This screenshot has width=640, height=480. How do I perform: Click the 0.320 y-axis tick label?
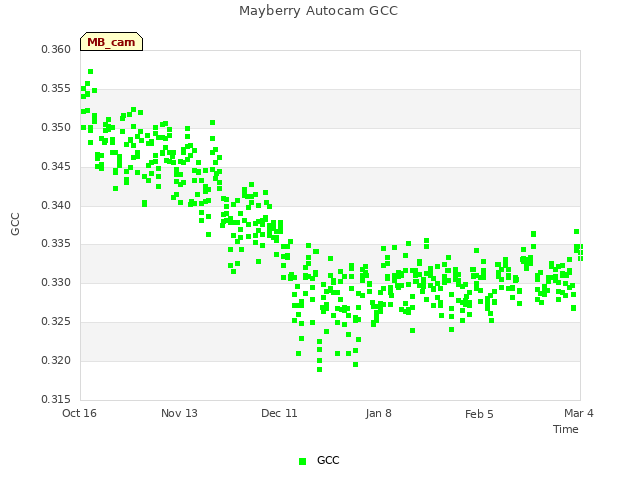56,360
